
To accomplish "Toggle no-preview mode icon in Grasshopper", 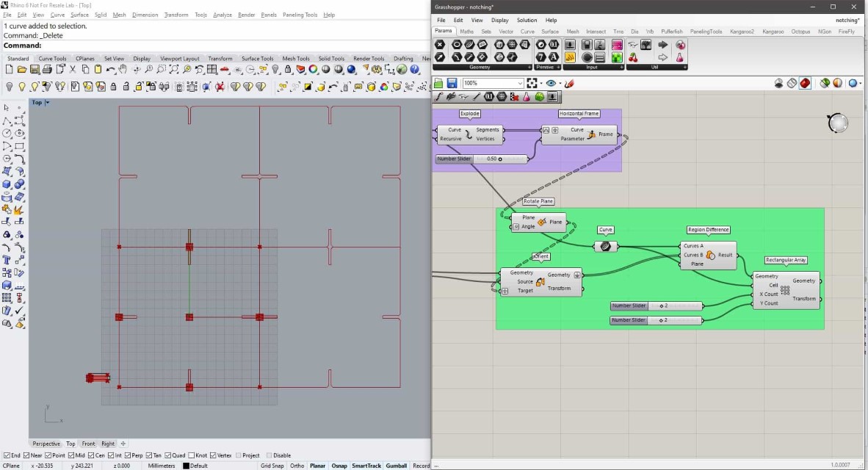I will [x=779, y=83].
